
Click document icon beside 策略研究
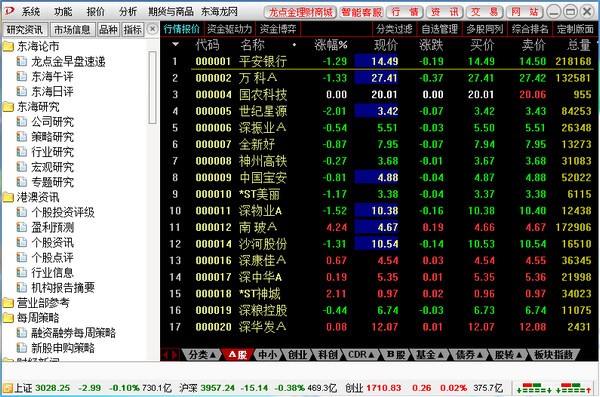(22, 137)
